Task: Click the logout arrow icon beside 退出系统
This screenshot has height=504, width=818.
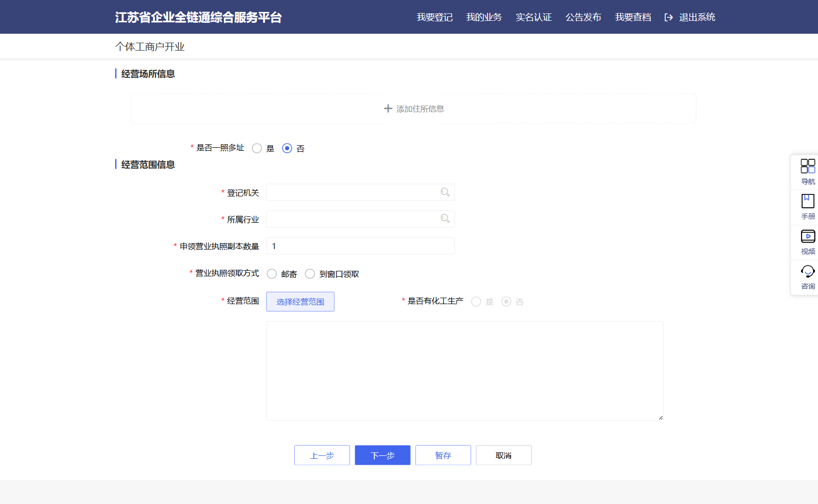Action: pos(669,17)
